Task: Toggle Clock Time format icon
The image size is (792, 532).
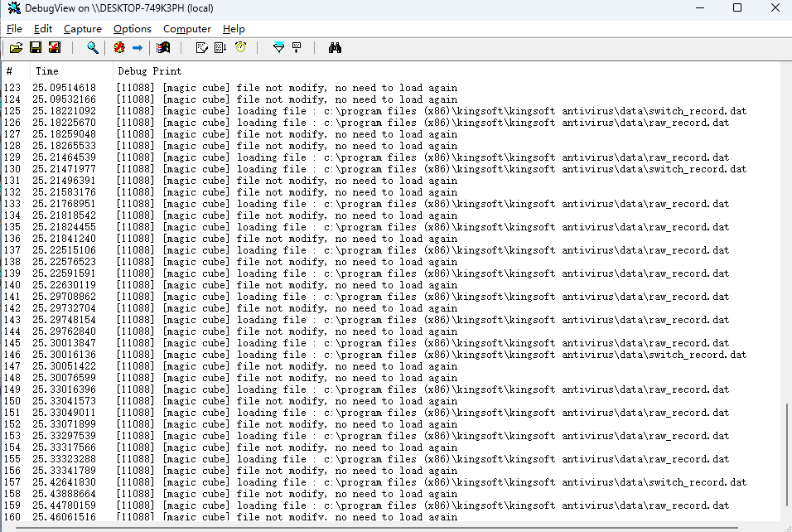Action: (x=240, y=48)
